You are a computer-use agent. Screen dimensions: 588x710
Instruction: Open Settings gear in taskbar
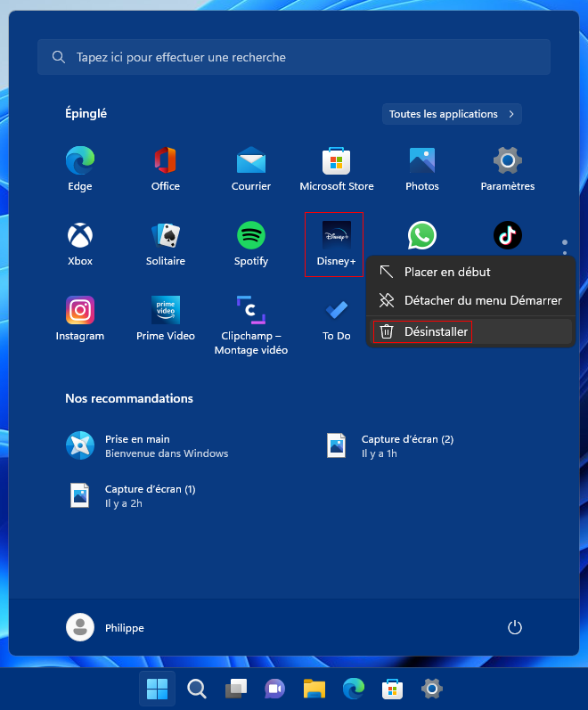pyautogui.click(x=432, y=689)
